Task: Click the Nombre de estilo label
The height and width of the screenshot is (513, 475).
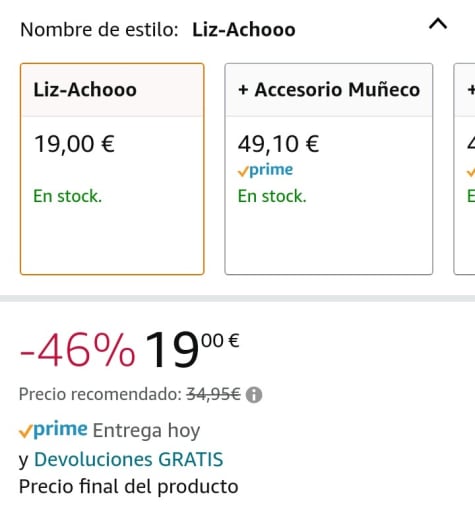Action: 99,30
